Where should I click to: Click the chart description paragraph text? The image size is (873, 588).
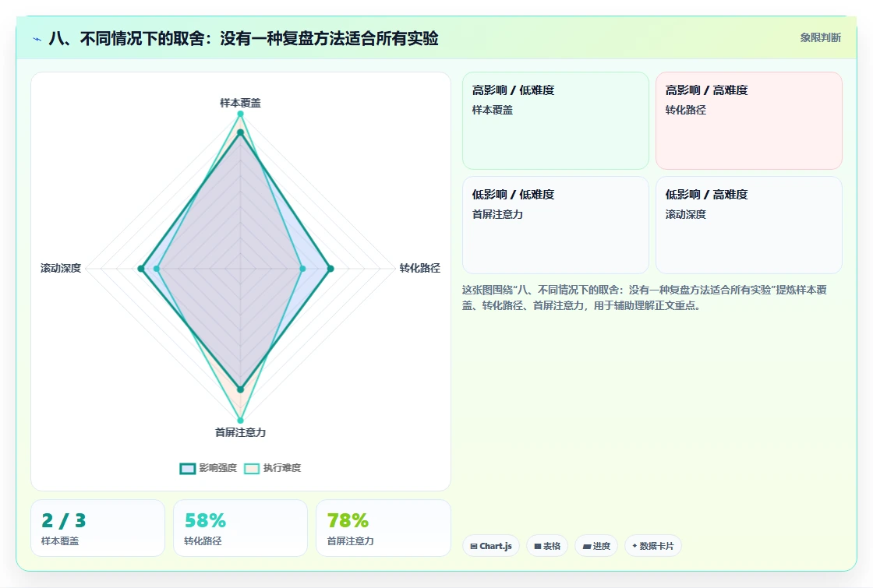tap(645, 298)
